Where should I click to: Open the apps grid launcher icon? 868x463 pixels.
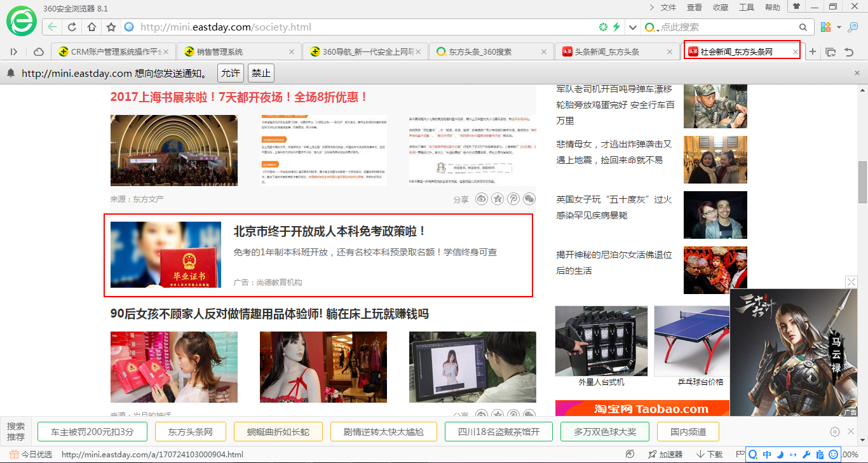825,27
